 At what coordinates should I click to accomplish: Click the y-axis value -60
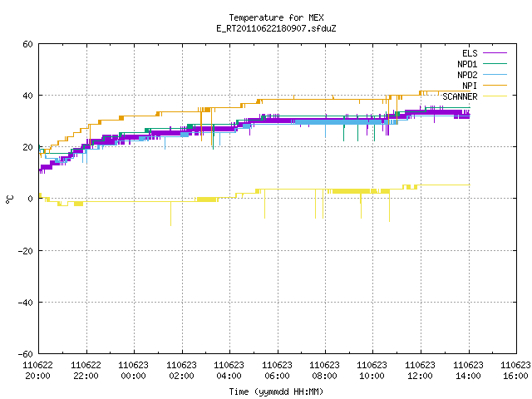pyautogui.click(x=26, y=354)
